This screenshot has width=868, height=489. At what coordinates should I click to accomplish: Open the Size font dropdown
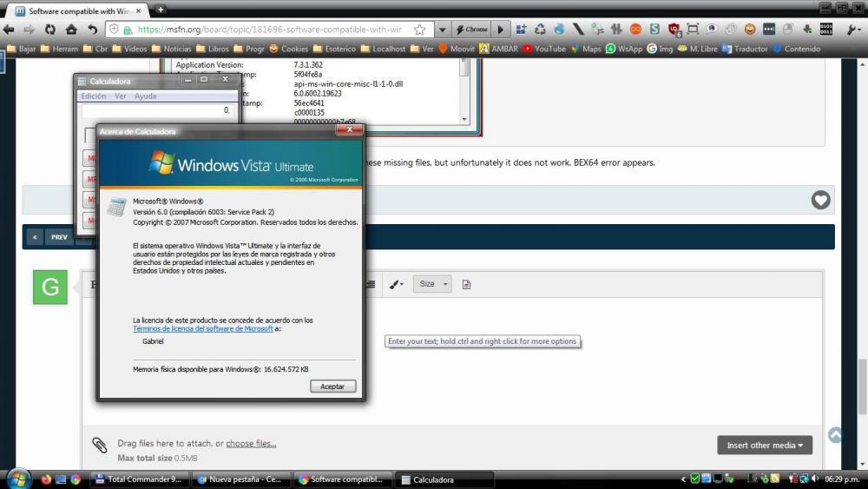(432, 284)
